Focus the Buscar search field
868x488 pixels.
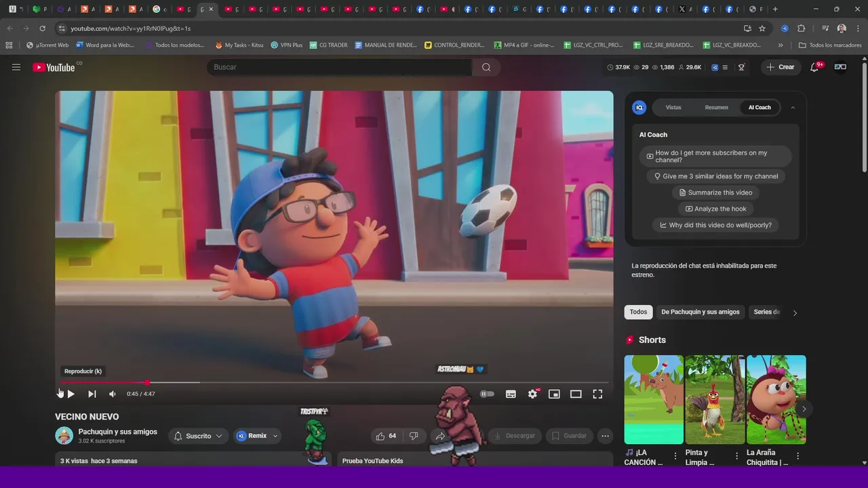point(339,67)
